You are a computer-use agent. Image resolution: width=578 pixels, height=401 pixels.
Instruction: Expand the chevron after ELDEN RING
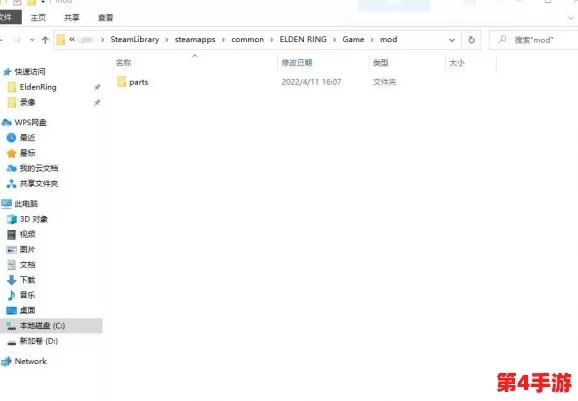335,40
